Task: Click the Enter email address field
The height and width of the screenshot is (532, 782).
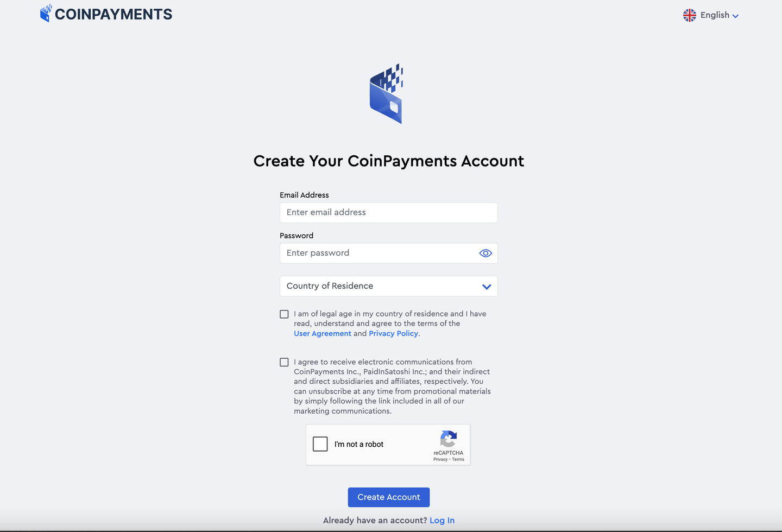Action: pos(388,212)
